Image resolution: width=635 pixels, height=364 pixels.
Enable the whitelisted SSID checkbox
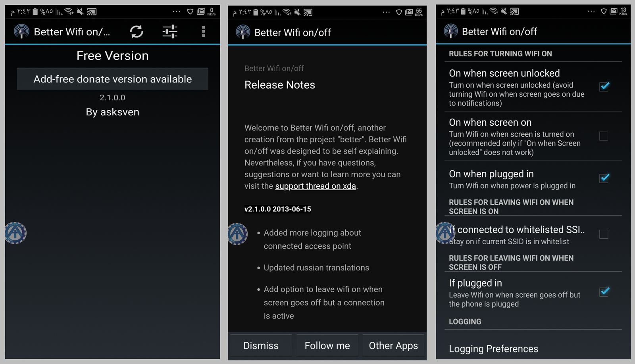(x=604, y=234)
